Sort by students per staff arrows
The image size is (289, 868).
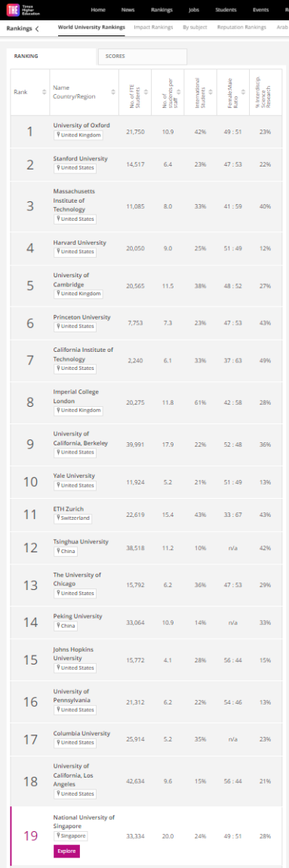(180, 92)
